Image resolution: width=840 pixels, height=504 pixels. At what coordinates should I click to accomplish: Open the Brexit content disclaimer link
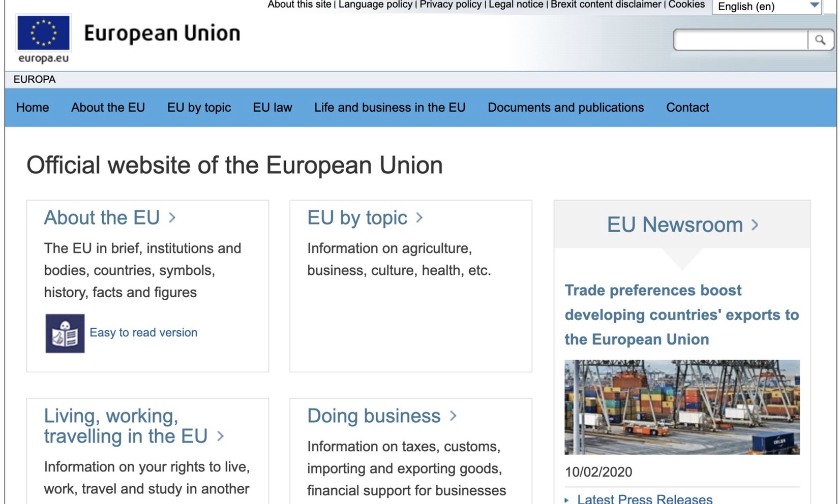[x=606, y=5]
